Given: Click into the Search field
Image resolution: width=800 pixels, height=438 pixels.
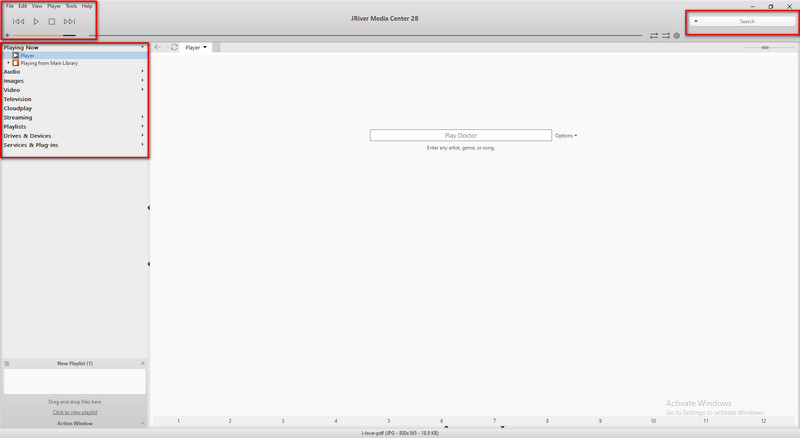Looking at the screenshot, I should click(747, 21).
